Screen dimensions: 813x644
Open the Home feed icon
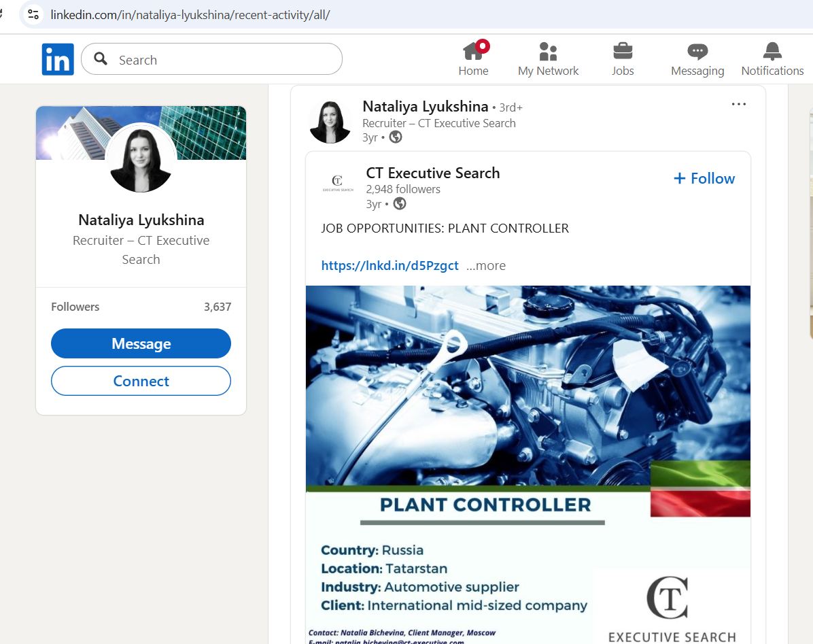[473, 52]
